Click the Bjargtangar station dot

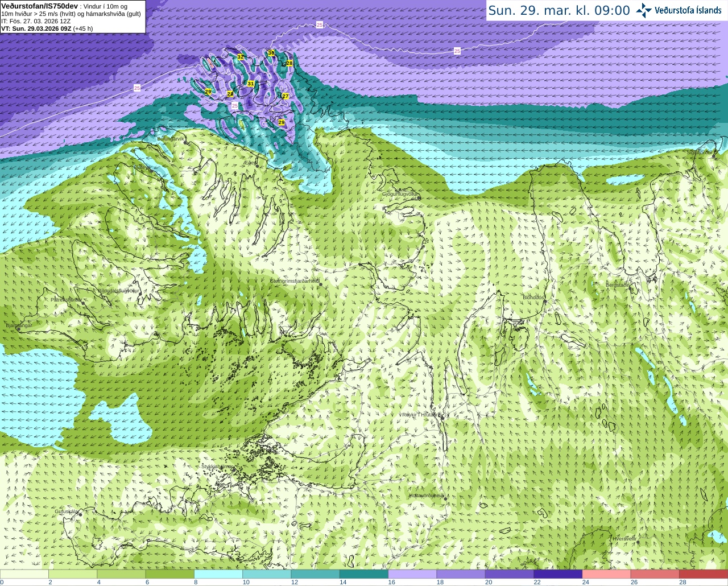(x=18, y=328)
